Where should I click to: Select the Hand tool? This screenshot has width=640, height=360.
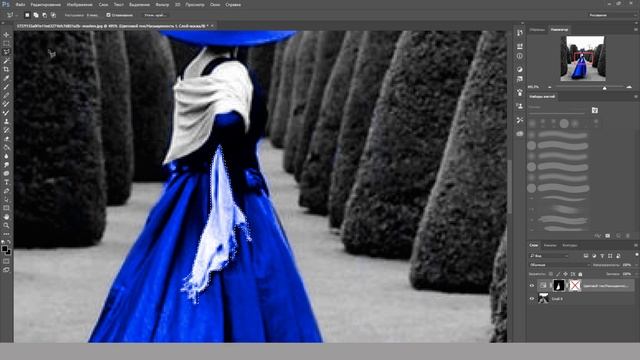[x=6, y=217]
